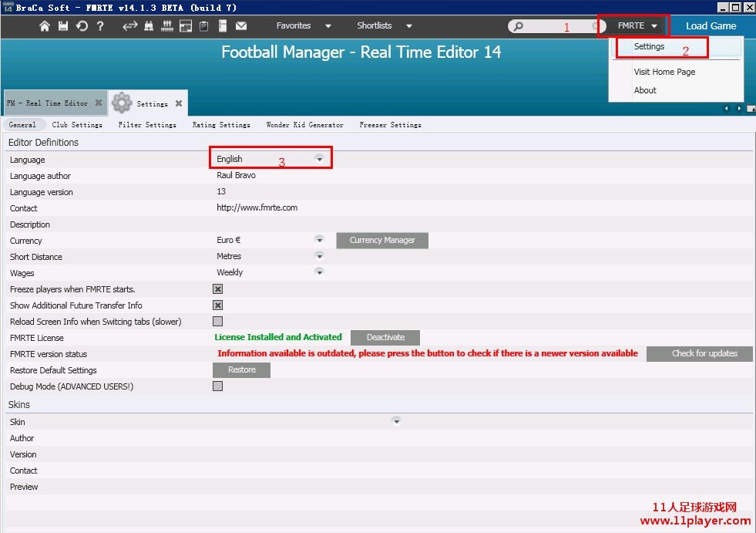Open the Shortlists dropdown menu
This screenshot has height=533, width=756.
click(385, 26)
